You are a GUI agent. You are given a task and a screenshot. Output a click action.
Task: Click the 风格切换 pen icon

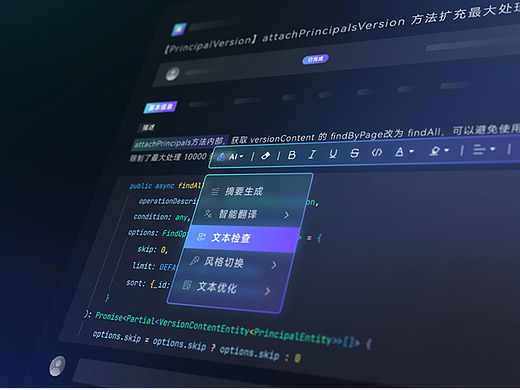[195, 261]
